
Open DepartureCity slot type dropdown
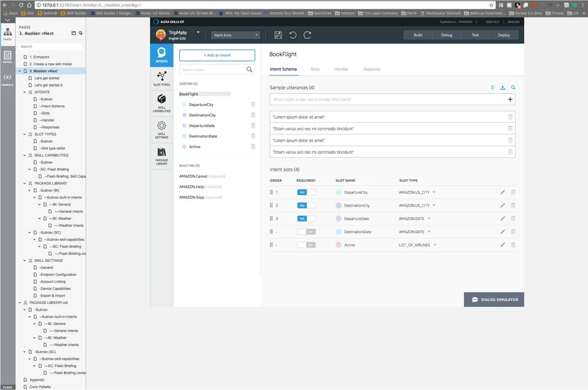click(434, 192)
